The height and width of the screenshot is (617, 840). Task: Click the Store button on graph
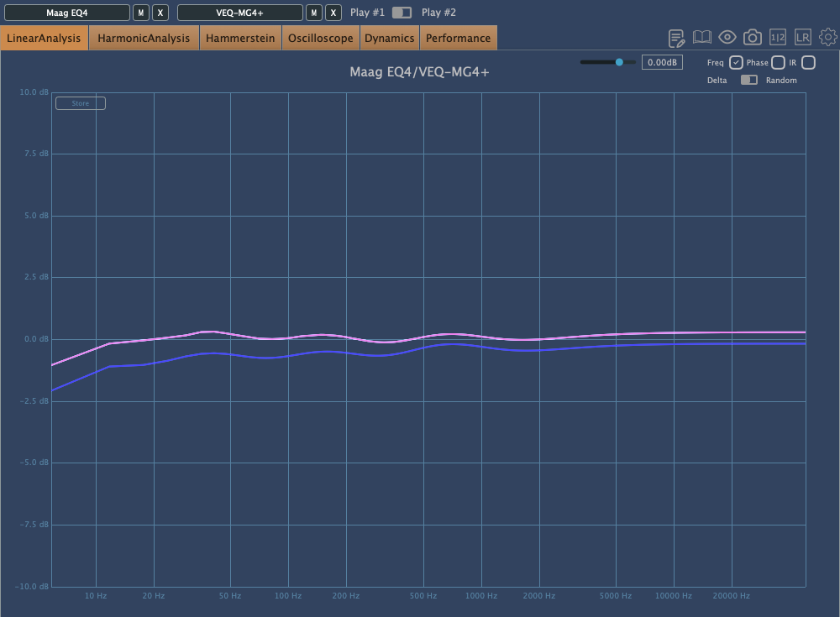pyautogui.click(x=81, y=103)
